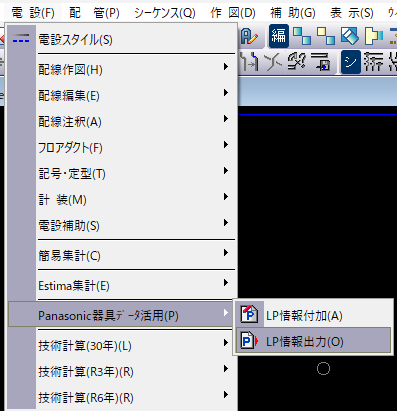Open the シーケンス(Q) menu
397x411 pixels.
(165, 13)
